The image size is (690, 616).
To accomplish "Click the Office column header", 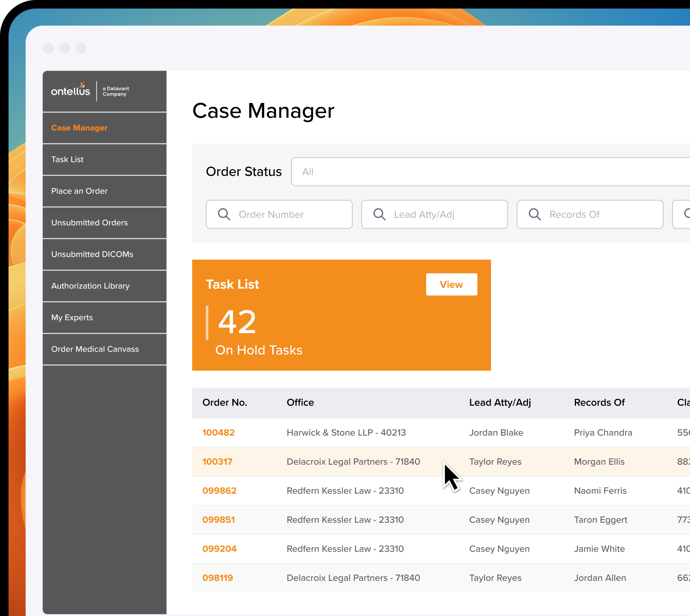I will pos(300,402).
